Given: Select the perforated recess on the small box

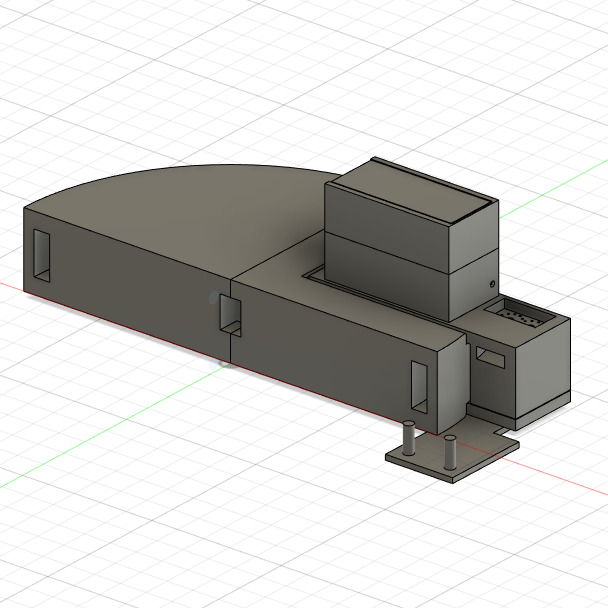Looking at the screenshot, I should click(x=519, y=313).
